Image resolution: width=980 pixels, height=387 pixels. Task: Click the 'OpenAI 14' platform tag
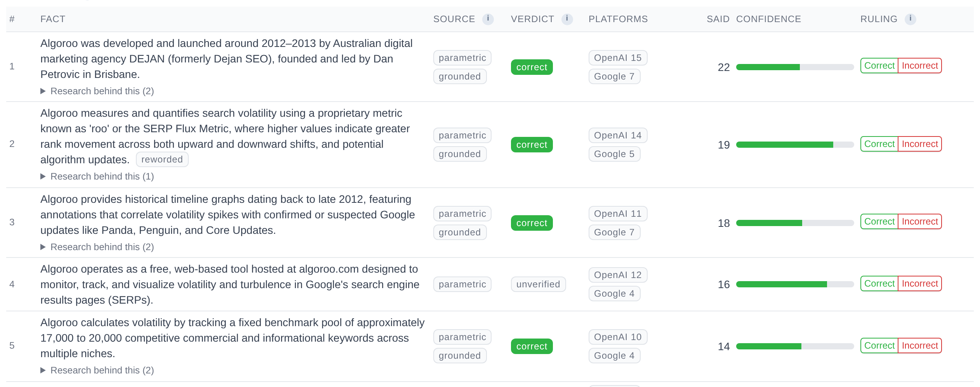coord(618,135)
